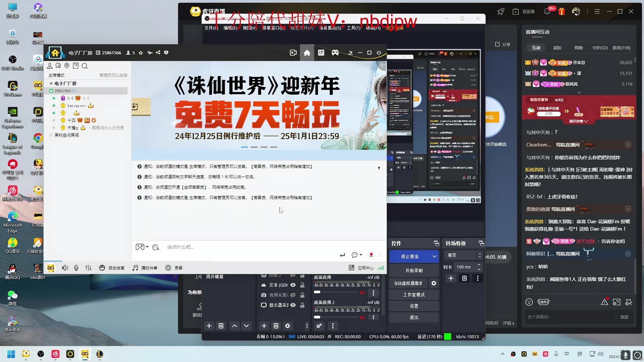Open the 渐变 transition dropdown
Image resolution: width=644 pixels, height=362 pixels.
coord(464,255)
